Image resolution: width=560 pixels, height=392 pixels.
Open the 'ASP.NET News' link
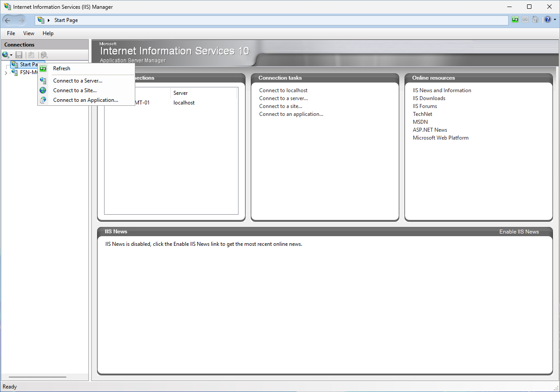[x=430, y=130]
